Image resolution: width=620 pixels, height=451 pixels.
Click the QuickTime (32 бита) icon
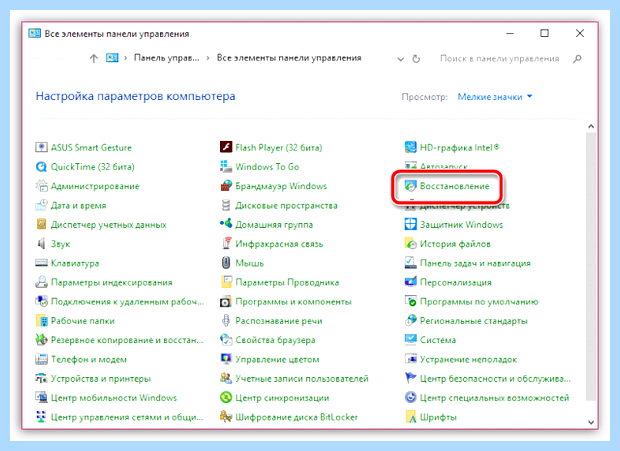41,167
